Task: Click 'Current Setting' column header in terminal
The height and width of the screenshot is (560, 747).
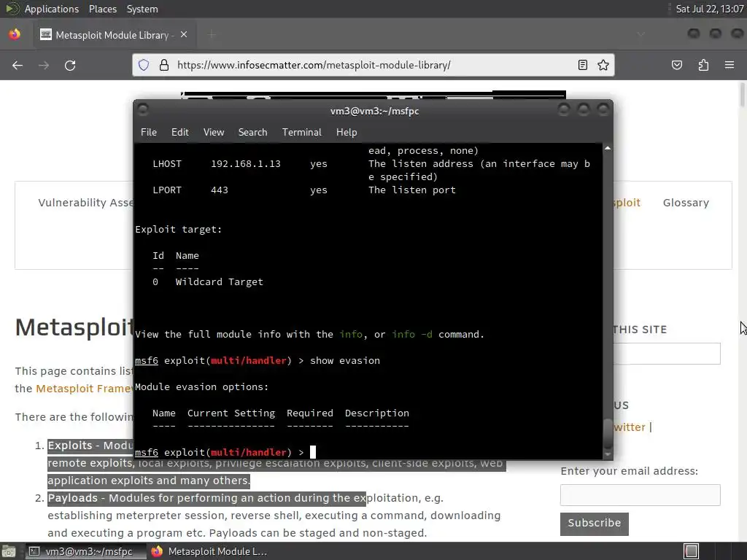Action: click(231, 413)
